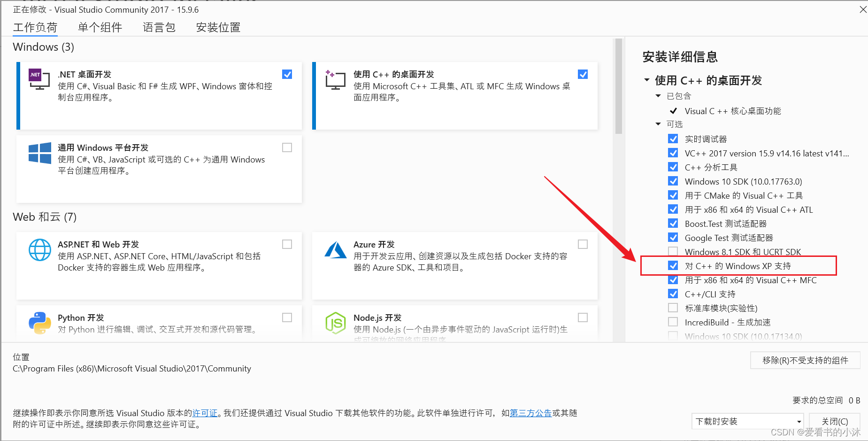This screenshot has height=441, width=868.
Task: Close the installer window with the X
Action: pyautogui.click(x=863, y=9)
